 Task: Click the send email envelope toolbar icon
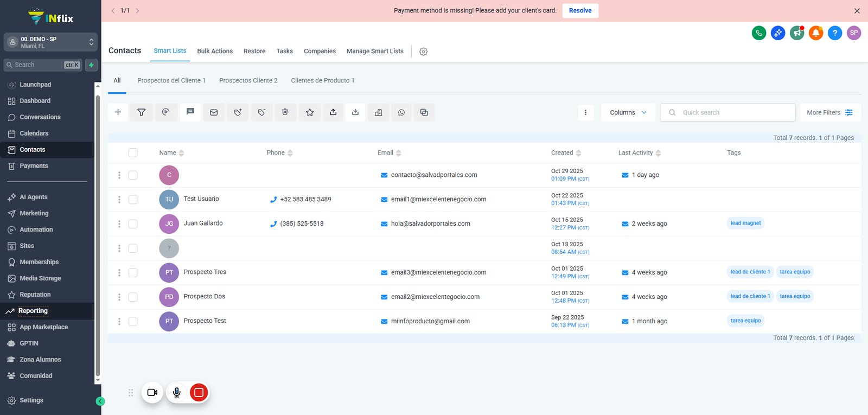tap(214, 112)
